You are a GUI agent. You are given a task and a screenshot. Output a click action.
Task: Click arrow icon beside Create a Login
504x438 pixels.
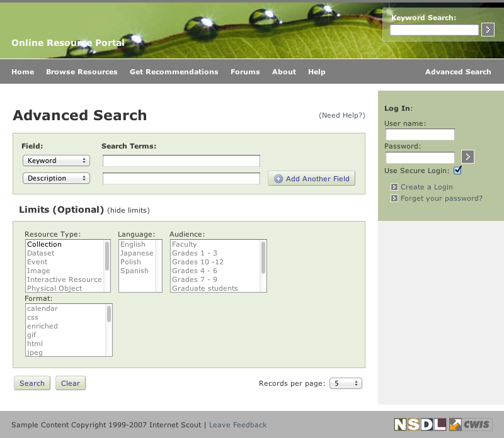394,187
